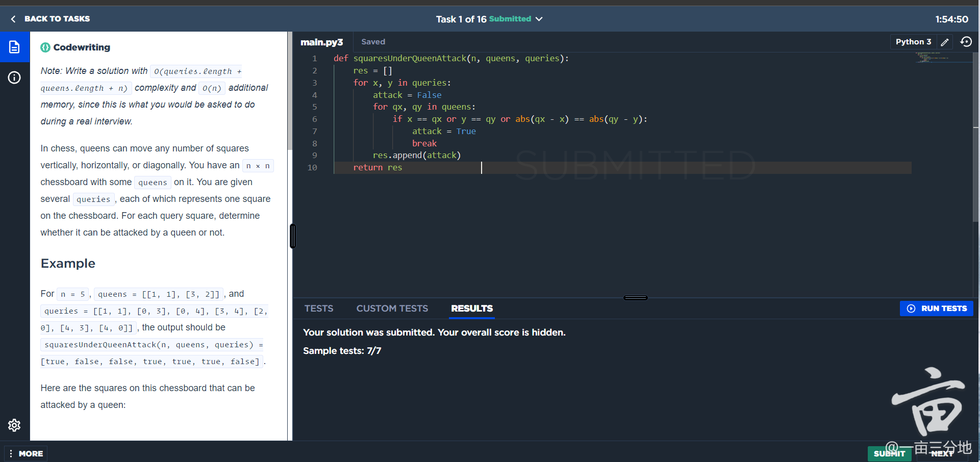Open the task description document icon
The height and width of the screenshot is (462, 980).
pyautogui.click(x=14, y=47)
